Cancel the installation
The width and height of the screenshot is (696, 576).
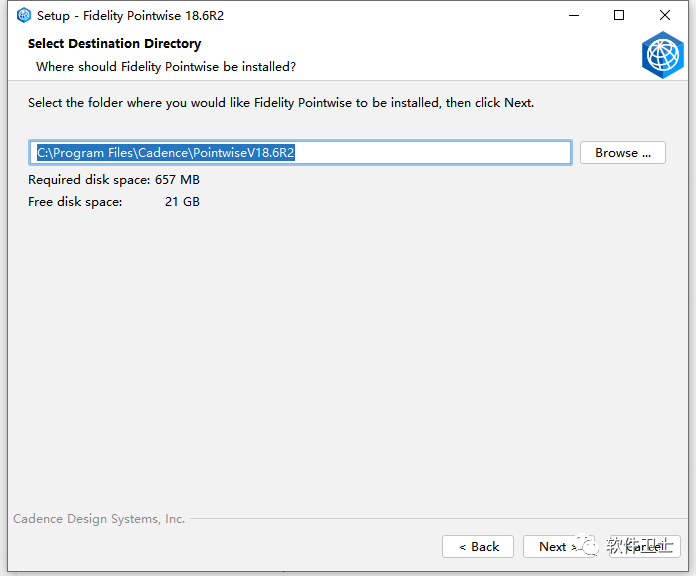(x=645, y=546)
